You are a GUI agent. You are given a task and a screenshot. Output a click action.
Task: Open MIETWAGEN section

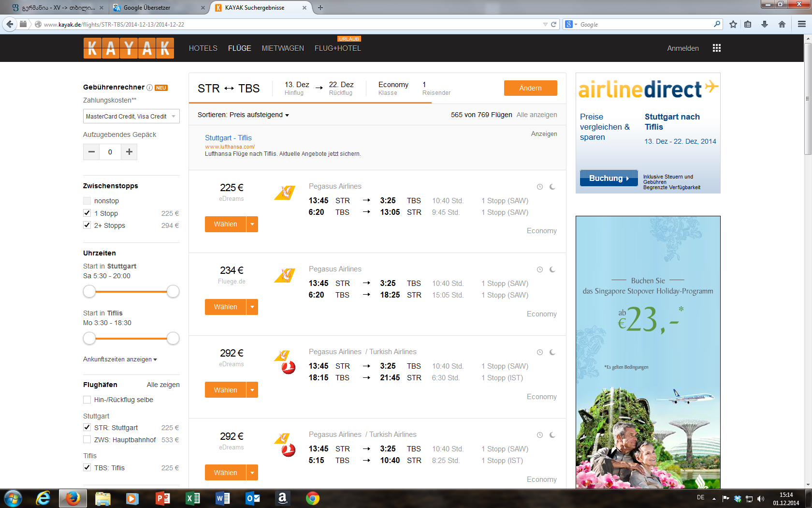pyautogui.click(x=283, y=48)
